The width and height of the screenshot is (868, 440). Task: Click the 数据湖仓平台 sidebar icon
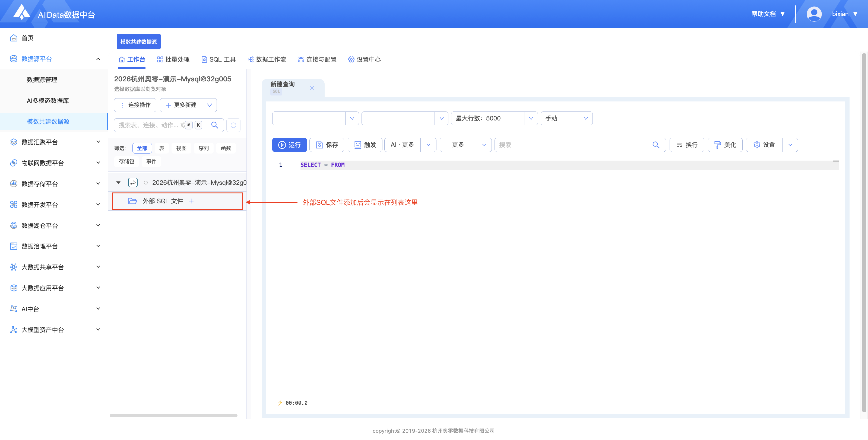coord(14,225)
